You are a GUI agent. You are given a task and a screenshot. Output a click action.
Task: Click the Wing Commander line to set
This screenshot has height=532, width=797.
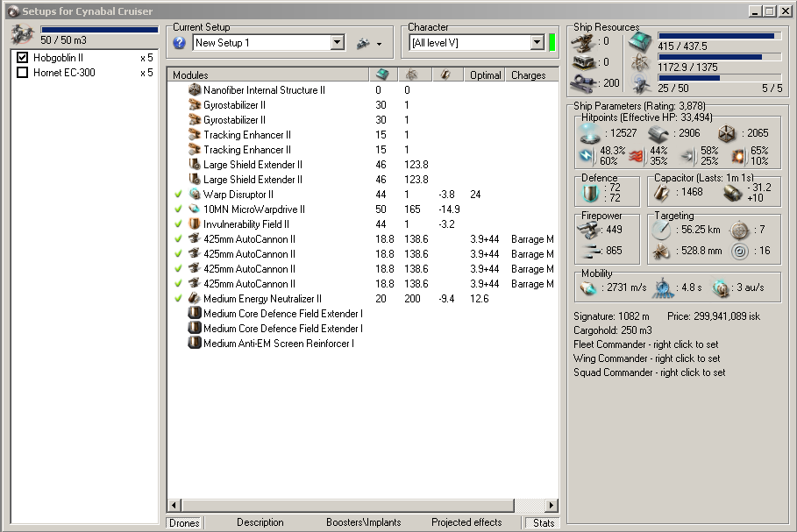coord(646,358)
